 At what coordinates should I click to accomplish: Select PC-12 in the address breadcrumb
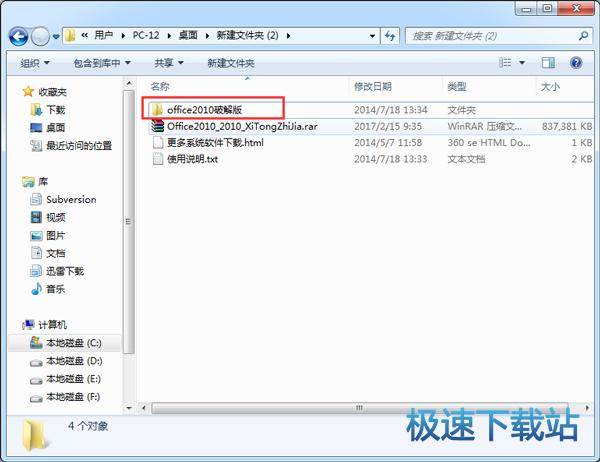[x=146, y=36]
